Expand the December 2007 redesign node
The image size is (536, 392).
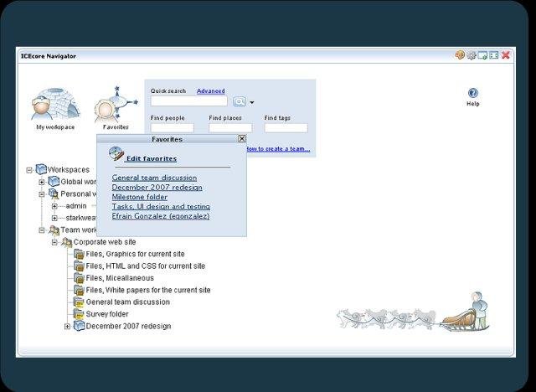click(68, 327)
